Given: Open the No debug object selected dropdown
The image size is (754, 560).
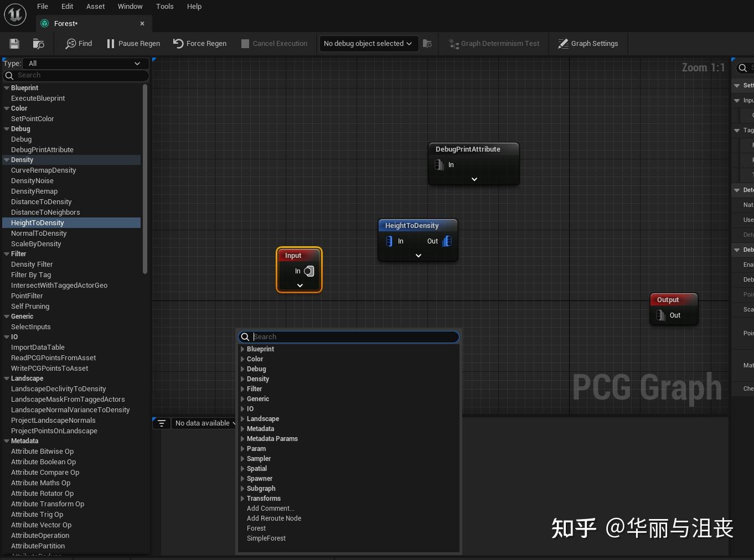Looking at the screenshot, I should tap(368, 44).
